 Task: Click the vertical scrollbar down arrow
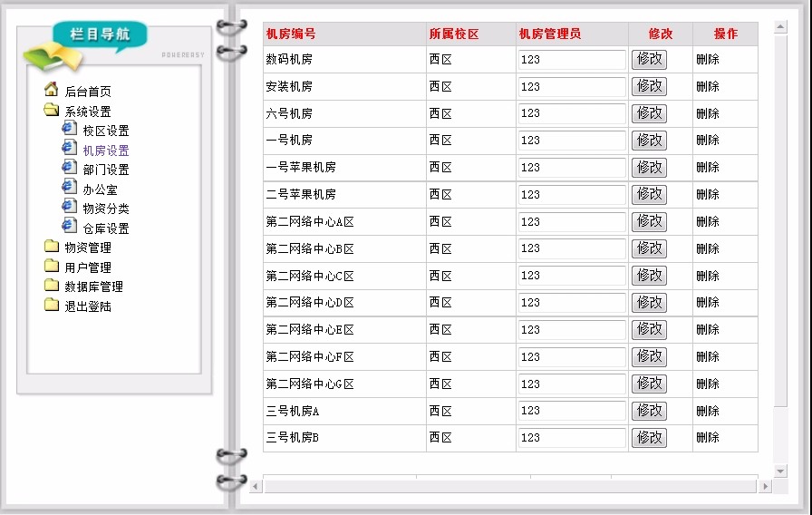tap(780, 471)
